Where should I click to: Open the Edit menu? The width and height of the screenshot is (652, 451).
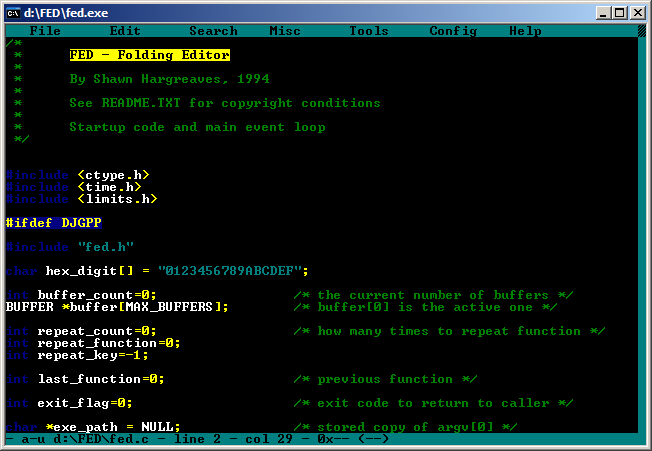125,31
